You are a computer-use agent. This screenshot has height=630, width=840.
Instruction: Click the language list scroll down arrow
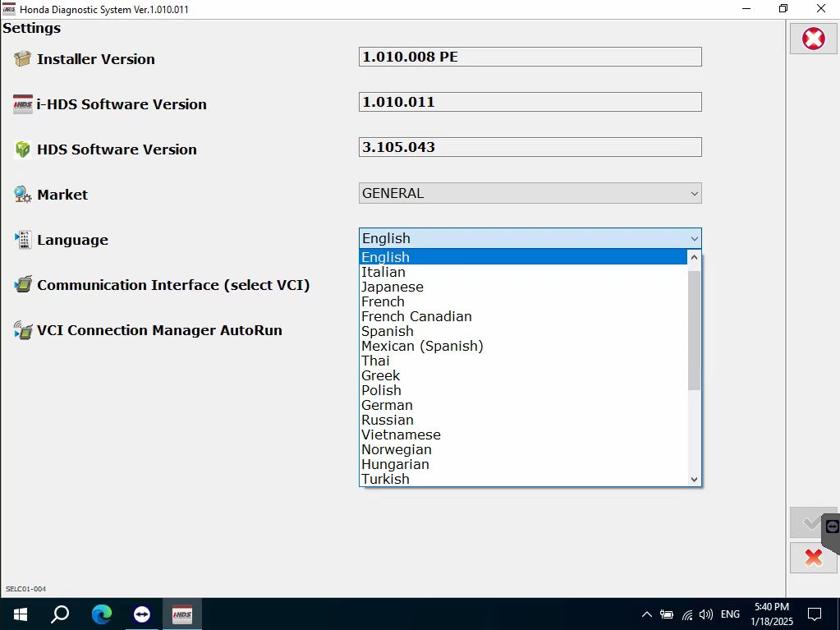694,479
